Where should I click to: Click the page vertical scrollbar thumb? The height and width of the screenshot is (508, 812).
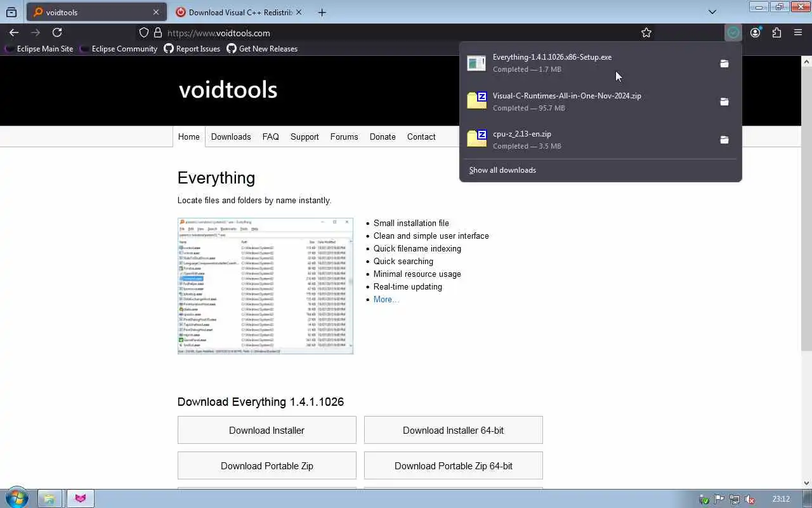tap(806, 210)
